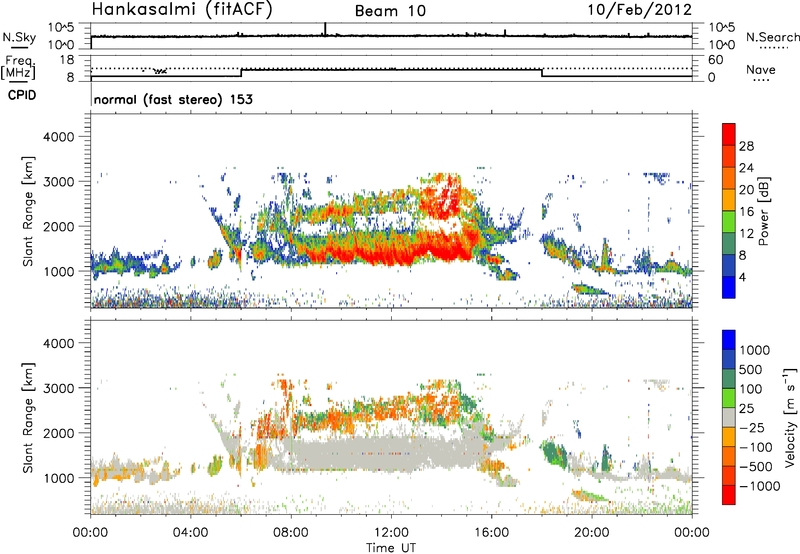Select the "Freq. [MHz]" axis label
Image resolution: width=800 pixels, height=554 pixels.
point(19,68)
